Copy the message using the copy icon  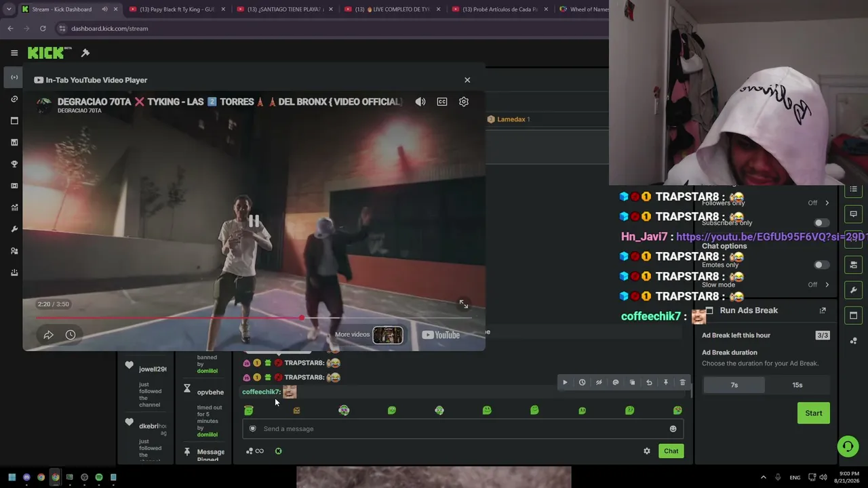click(x=632, y=382)
